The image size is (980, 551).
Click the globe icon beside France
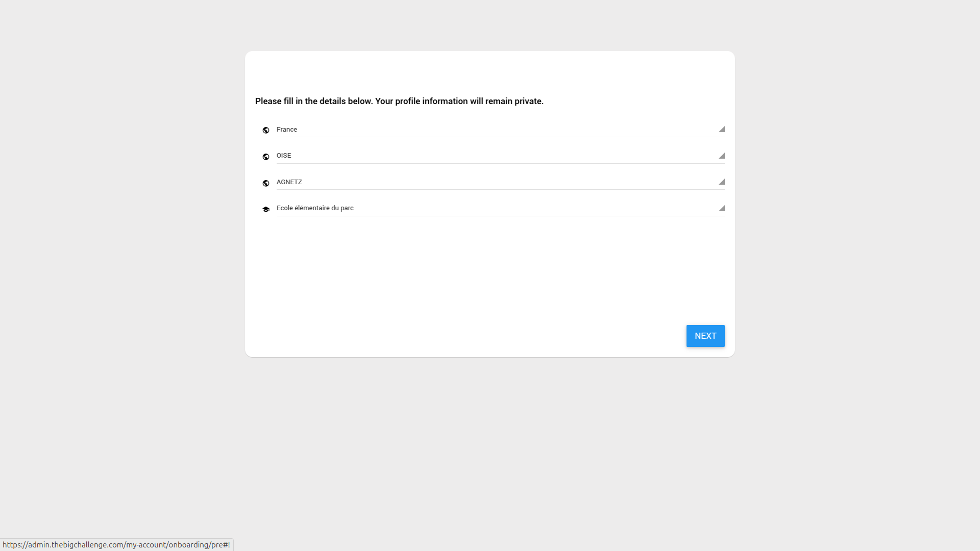click(266, 130)
